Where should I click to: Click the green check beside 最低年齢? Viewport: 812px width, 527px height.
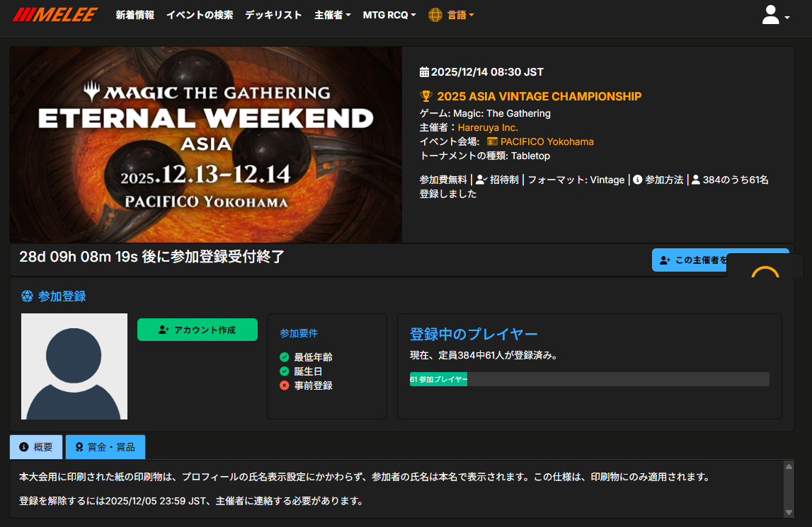click(285, 357)
